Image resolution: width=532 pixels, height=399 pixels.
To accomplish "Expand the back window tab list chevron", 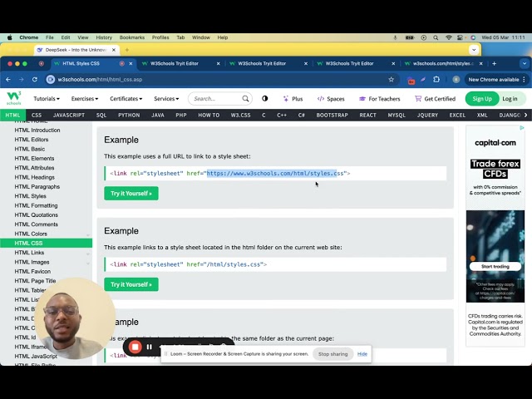I will click(x=474, y=50).
